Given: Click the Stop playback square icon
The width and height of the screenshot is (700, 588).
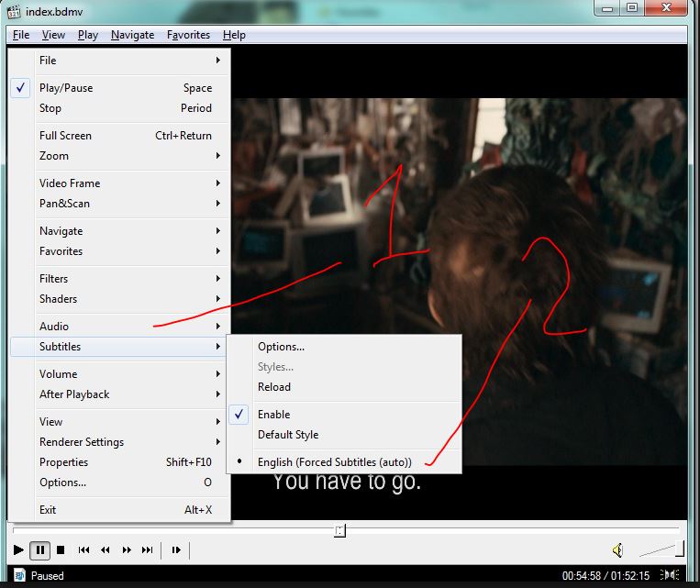Looking at the screenshot, I should 61,550.
